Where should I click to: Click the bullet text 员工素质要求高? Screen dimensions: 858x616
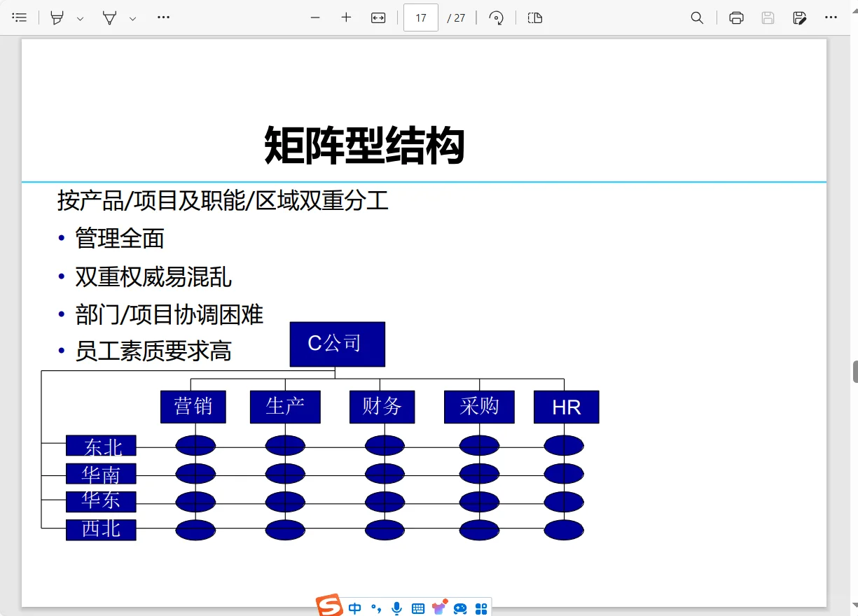(153, 351)
